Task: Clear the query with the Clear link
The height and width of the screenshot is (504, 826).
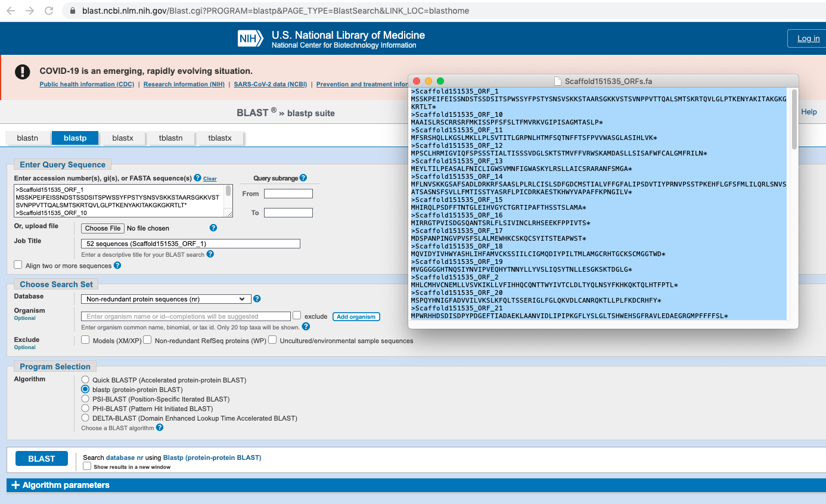Action: 210,179
